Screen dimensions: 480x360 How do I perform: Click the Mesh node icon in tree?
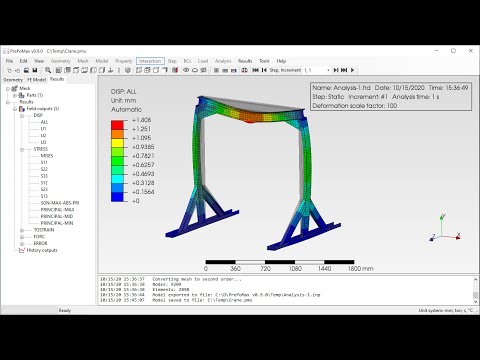[15, 89]
